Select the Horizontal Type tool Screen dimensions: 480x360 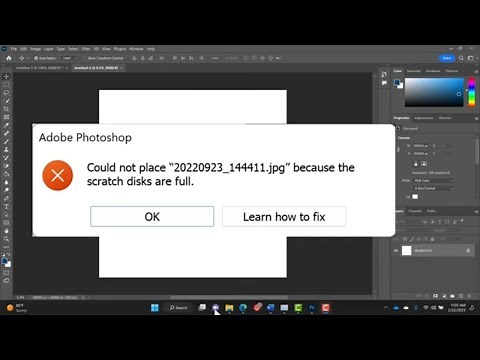6,206
